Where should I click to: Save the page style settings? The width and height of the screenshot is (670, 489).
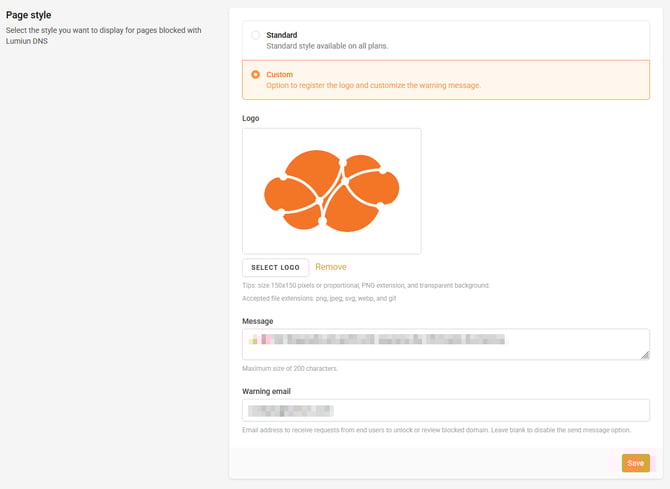[x=635, y=463]
